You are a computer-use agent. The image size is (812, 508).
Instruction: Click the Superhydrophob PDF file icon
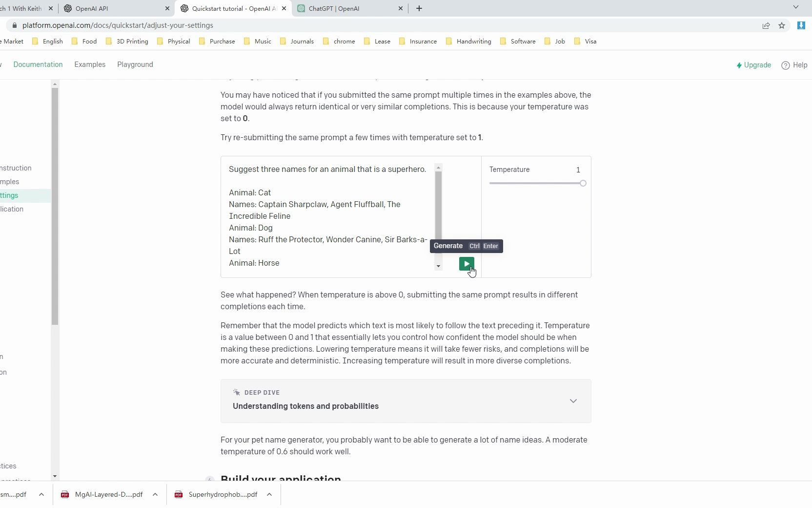pyautogui.click(x=179, y=494)
